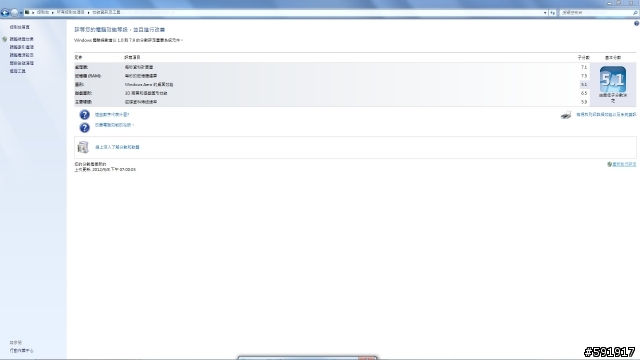
Task: Click the memory subscore 7.5
Action: [x=584, y=76]
